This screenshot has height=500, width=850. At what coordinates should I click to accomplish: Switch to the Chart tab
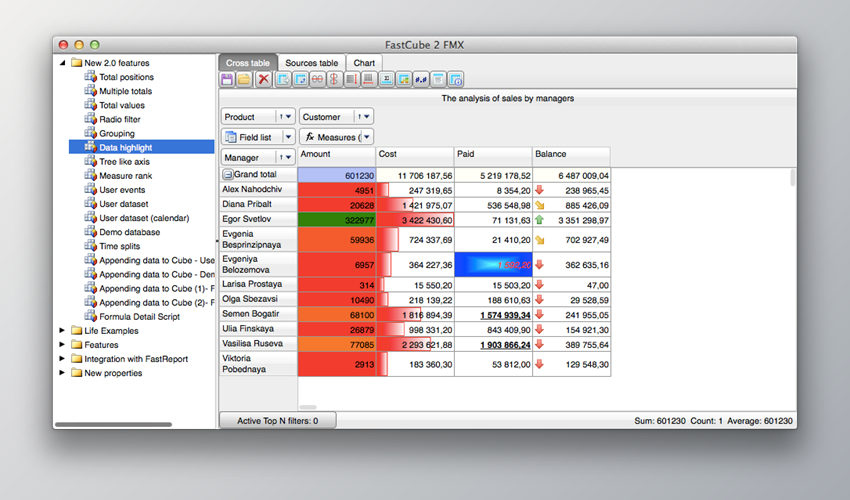pyautogui.click(x=364, y=63)
